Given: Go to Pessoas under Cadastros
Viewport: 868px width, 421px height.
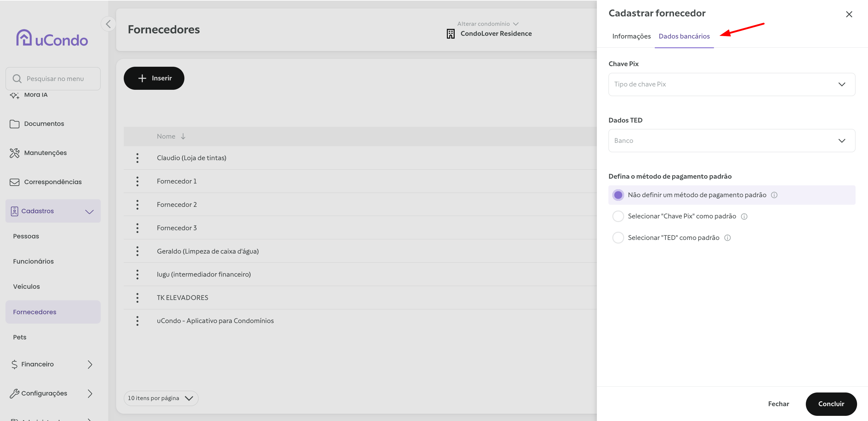Looking at the screenshot, I should pos(26,236).
